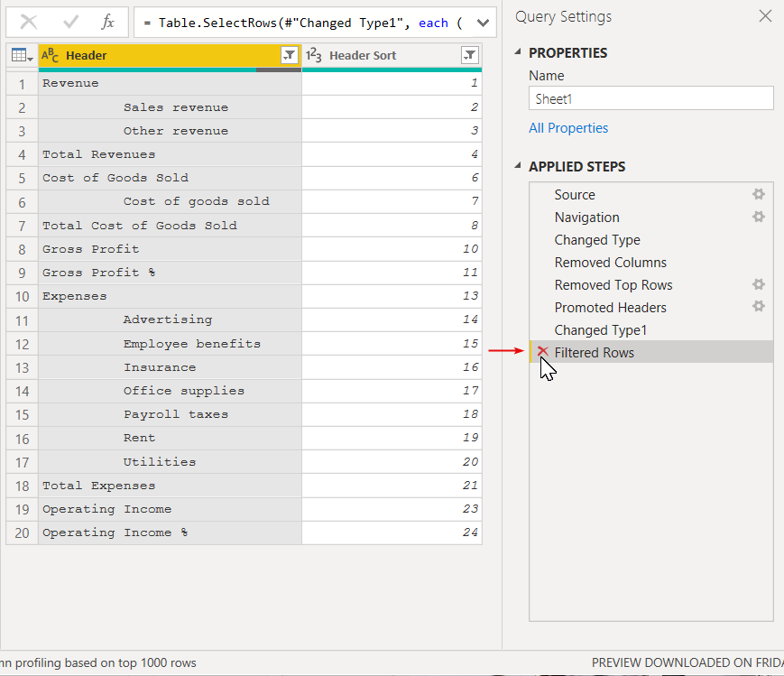The image size is (784, 676).
Task: Open the Header column filter dropdown
Action: (289, 56)
